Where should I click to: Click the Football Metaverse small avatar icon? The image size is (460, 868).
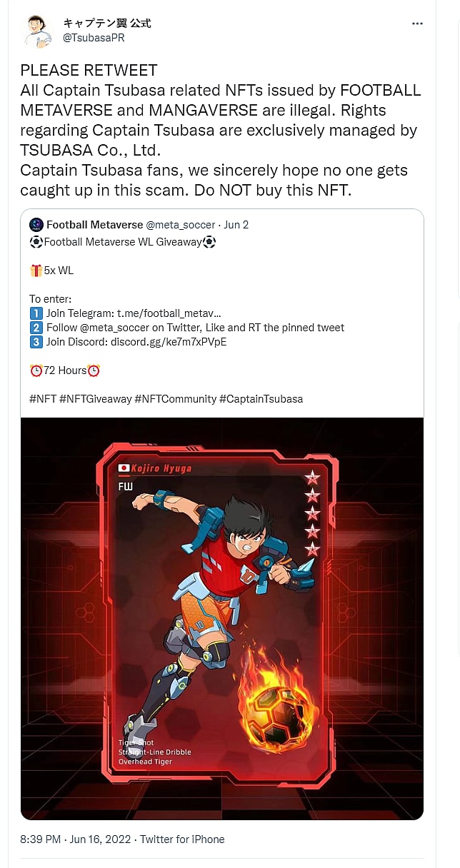[36, 225]
